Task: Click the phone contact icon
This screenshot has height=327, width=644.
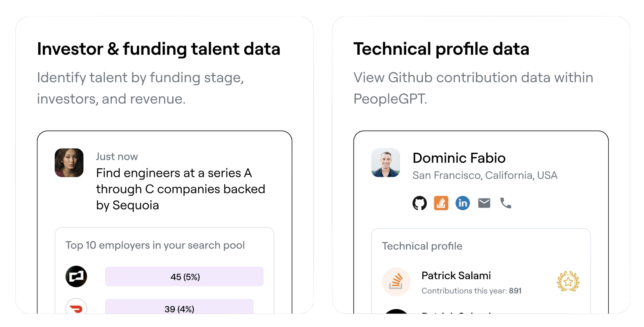Action: 506,203
